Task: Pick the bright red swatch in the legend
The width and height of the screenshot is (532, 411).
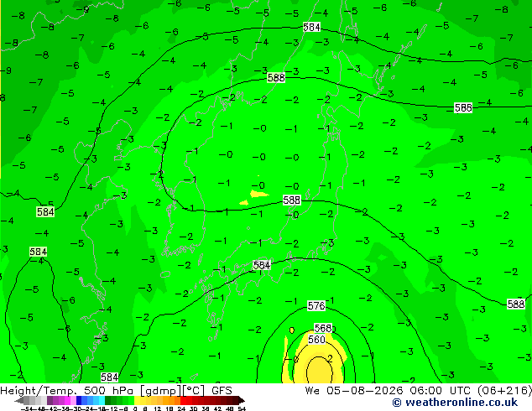Action: [183, 400]
